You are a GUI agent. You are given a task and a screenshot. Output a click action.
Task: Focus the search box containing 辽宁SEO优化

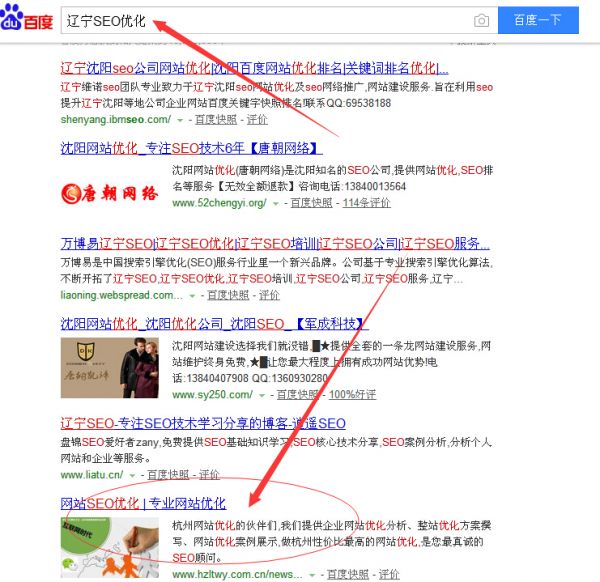(x=279, y=20)
